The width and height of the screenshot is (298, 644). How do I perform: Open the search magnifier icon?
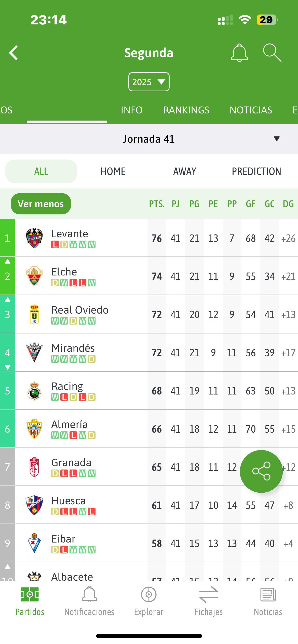tap(272, 53)
